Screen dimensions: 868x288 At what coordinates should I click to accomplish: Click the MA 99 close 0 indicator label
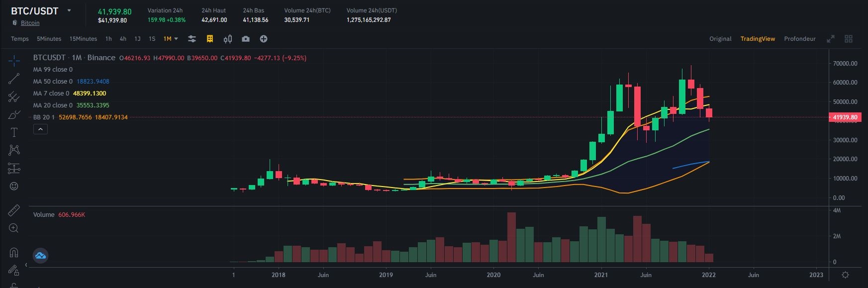pos(53,70)
